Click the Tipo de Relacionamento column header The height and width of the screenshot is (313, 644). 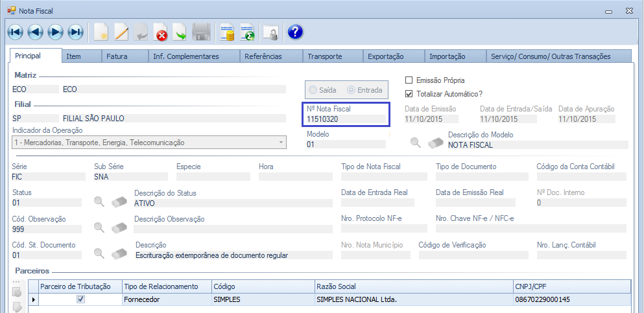coord(167,286)
